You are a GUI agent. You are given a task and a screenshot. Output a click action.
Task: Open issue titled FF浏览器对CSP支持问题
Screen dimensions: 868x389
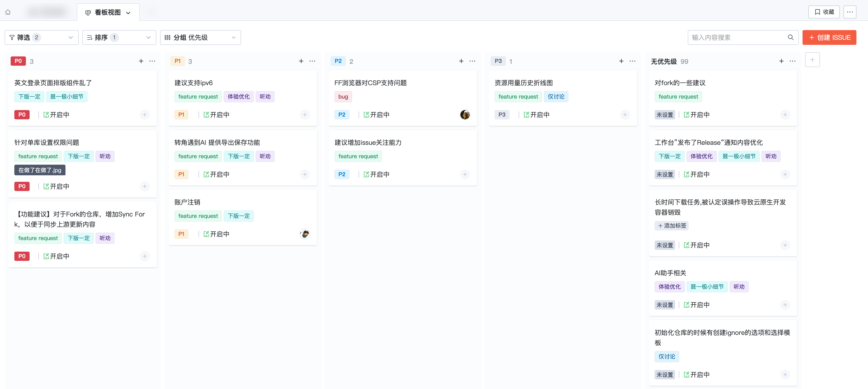(370, 83)
